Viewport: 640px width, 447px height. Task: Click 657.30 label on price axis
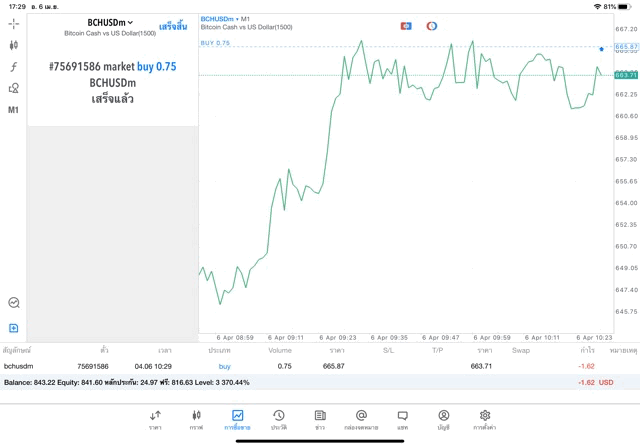click(x=626, y=159)
